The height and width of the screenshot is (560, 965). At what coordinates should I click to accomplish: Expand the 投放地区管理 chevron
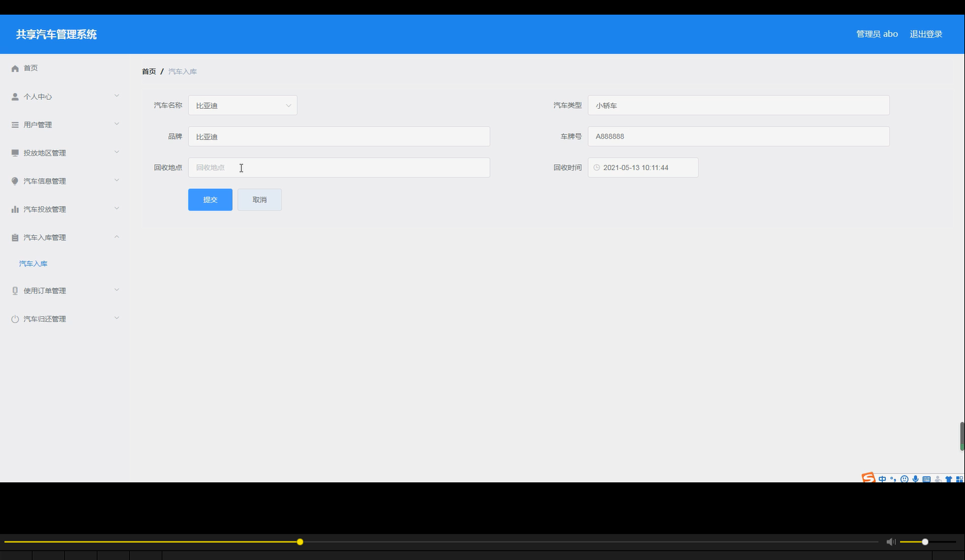[116, 152]
